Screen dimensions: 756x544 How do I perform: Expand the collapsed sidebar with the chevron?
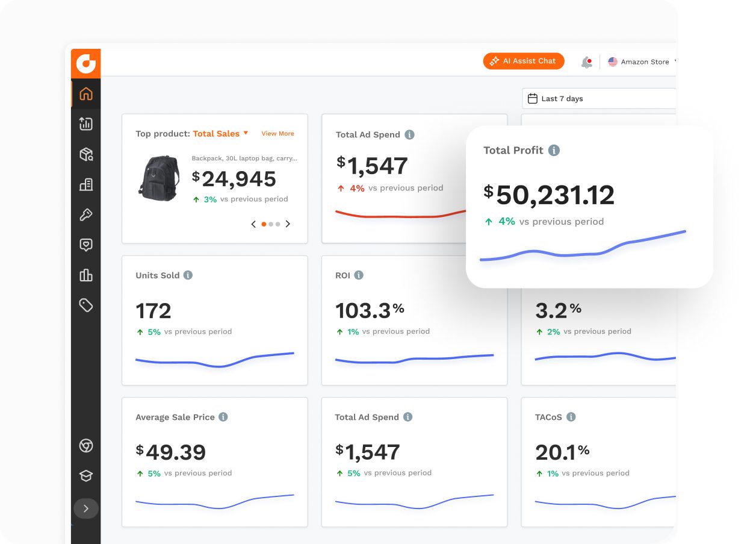pos(85,508)
